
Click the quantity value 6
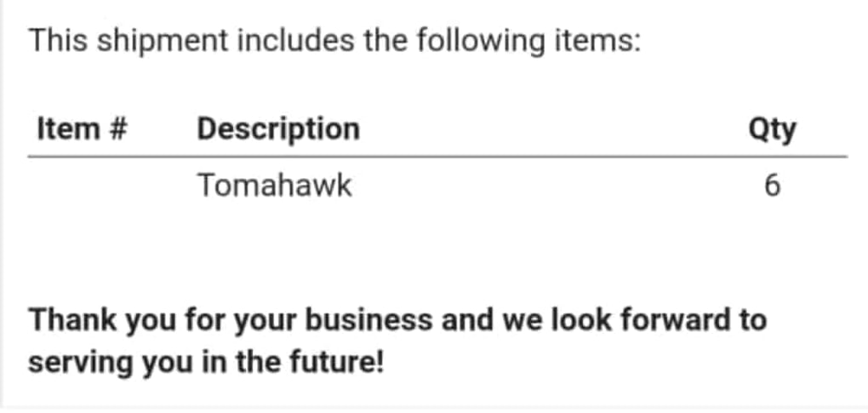point(772,186)
